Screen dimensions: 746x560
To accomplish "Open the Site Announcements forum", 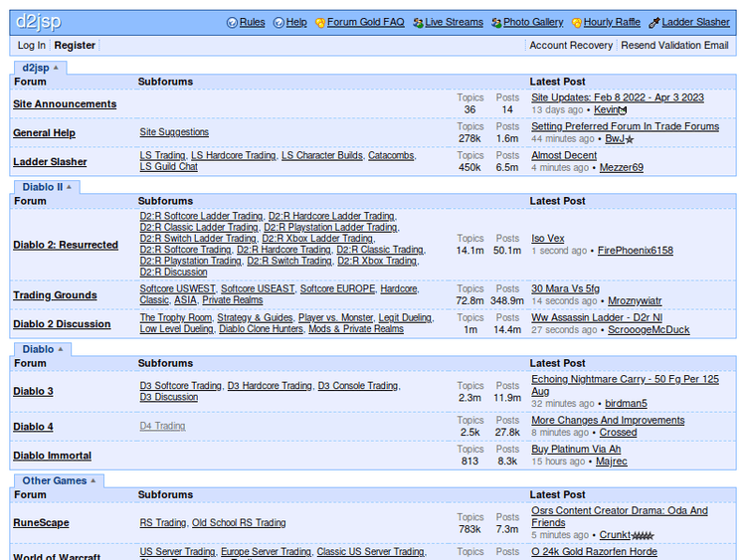I will pos(65,104).
